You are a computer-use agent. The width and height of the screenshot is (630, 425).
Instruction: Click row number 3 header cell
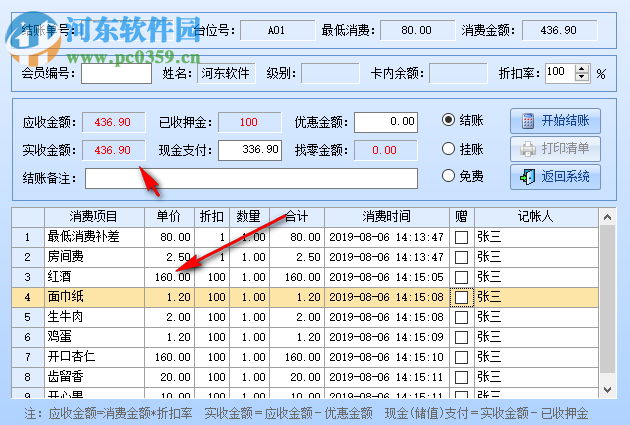click(28, 277)
